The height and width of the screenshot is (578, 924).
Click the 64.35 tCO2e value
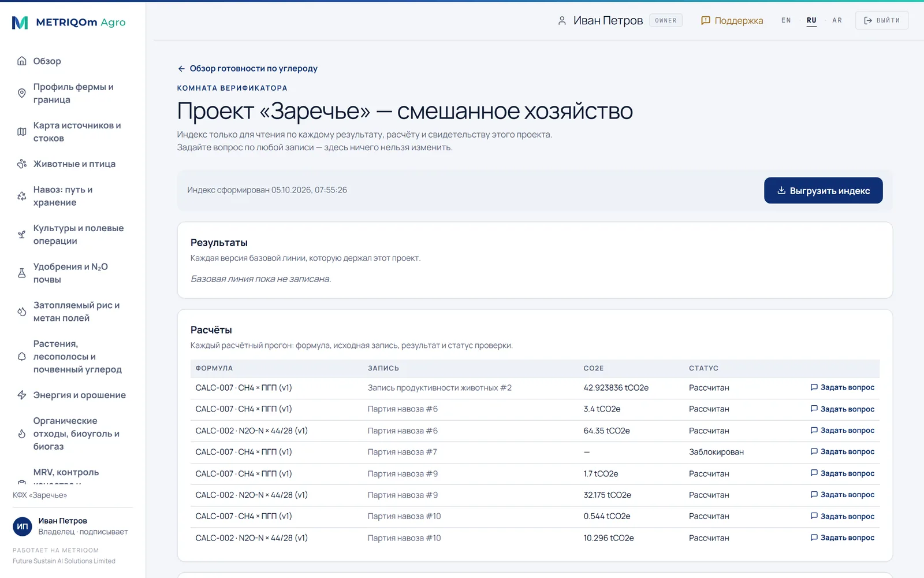click(x=606, y=431)
